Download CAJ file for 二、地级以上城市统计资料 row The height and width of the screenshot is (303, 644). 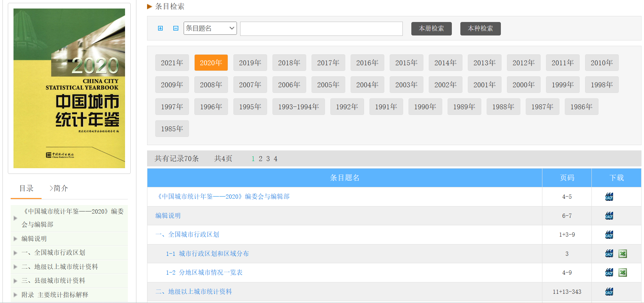[x=609, y=292]
